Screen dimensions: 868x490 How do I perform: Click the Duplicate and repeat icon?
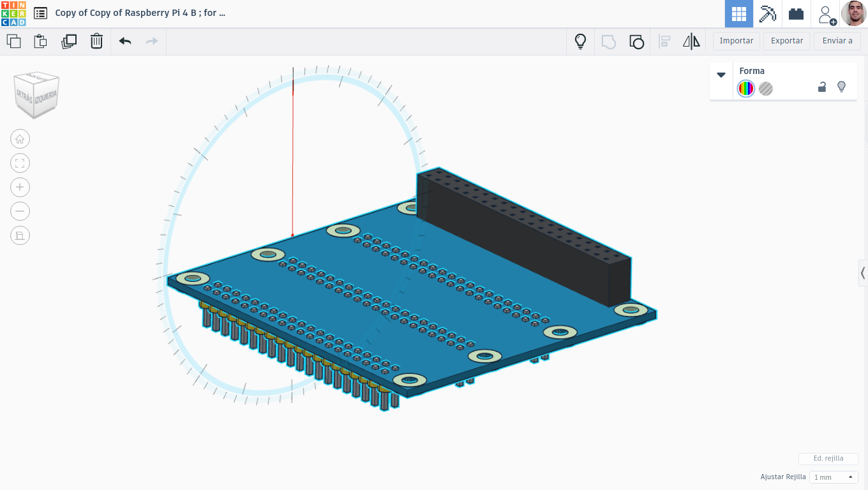[69, 41]
